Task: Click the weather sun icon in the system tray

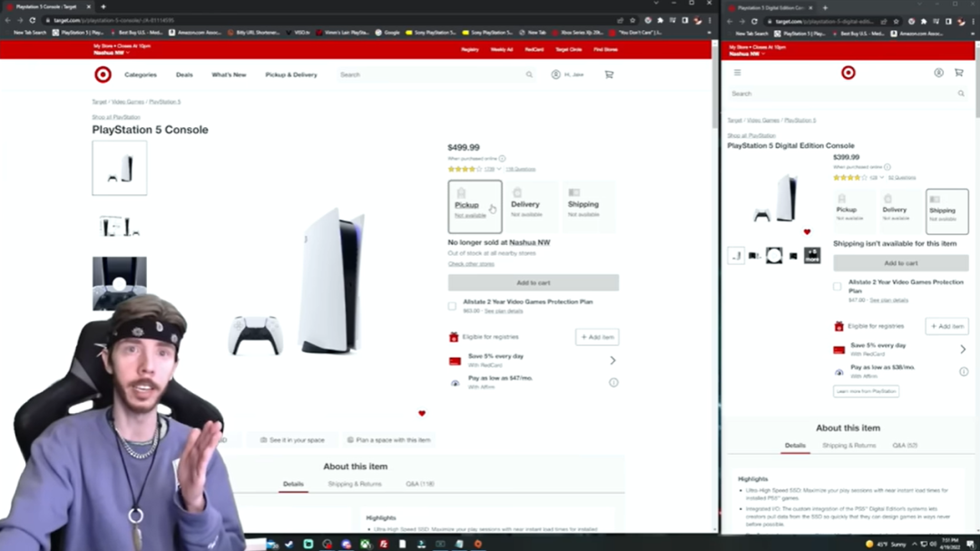Action: click(x=868, y=544)
